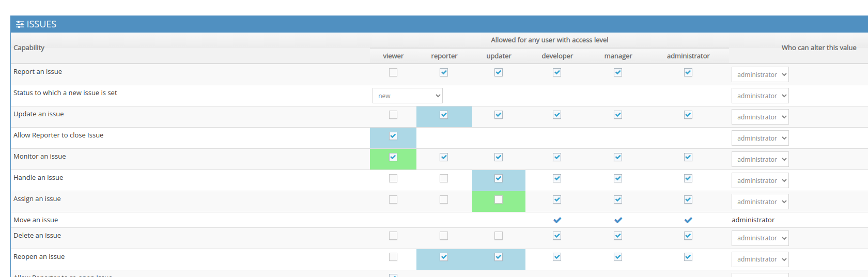Screen dimensions: 868x277
Task: Open who-can-alter dropdown for Report an issue
Action: pyautogui.click(x=760, y=74)
